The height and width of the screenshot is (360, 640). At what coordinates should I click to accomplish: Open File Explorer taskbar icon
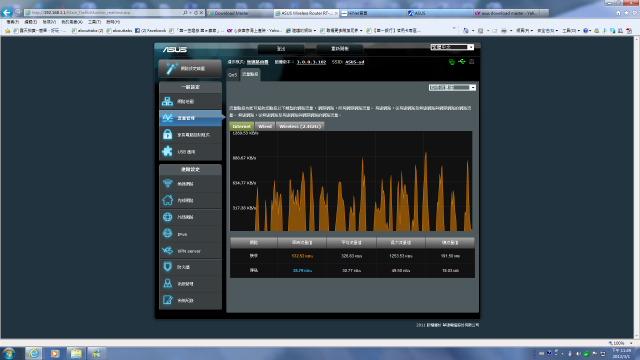[76, 353]
